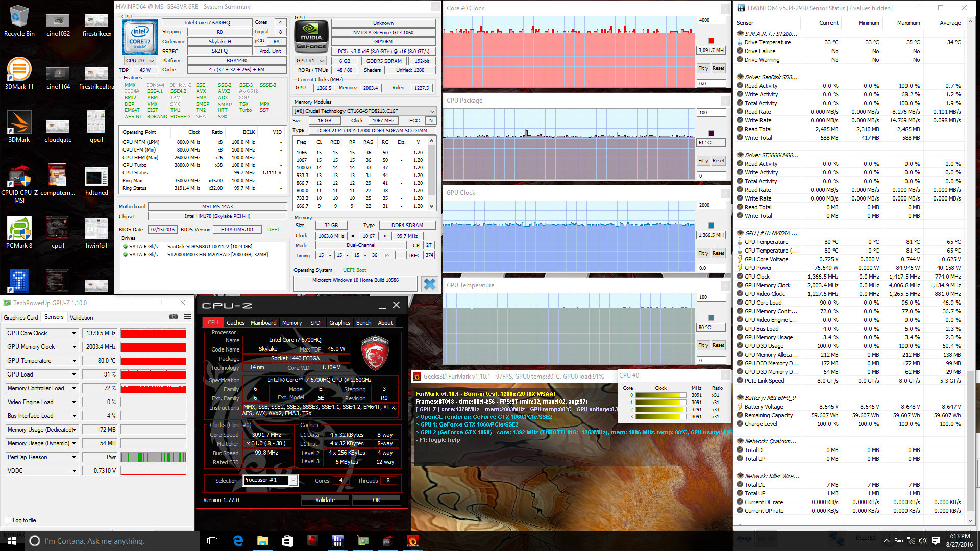Image resolution: width=980 pixels, height=551 pixels.
Task: Click Reset on the CPU Package graph
Action: [x=718, y=161]
